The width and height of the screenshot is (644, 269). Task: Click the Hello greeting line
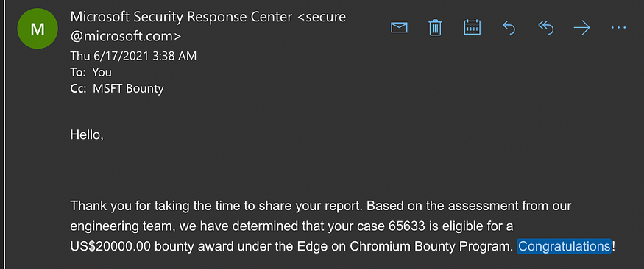tap(87, 134)
